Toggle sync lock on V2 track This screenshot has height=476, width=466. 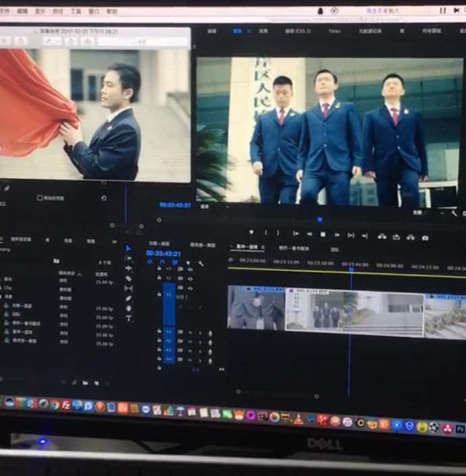180,278
